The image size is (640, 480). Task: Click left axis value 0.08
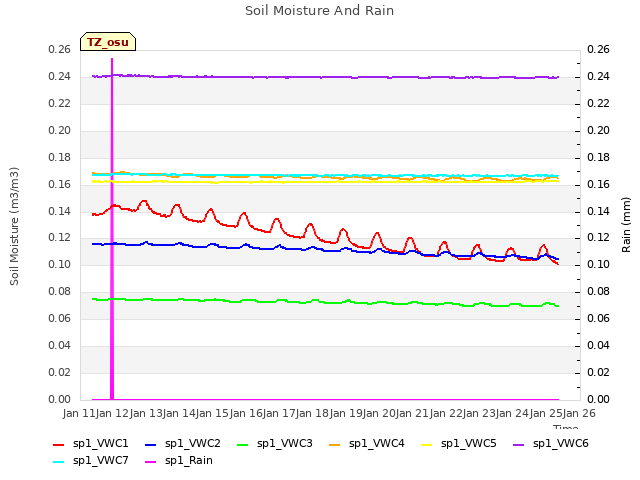tap(60, 291)
